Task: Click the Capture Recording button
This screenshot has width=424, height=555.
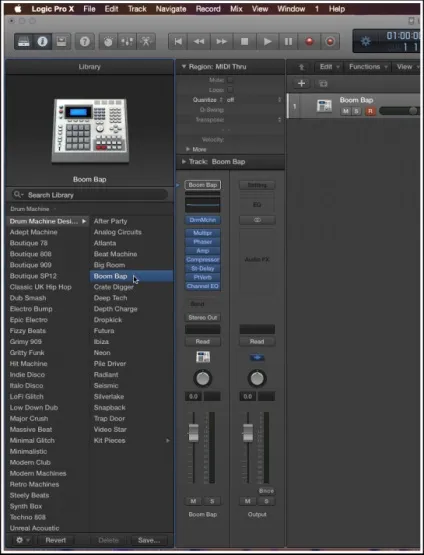Action: 330,42
